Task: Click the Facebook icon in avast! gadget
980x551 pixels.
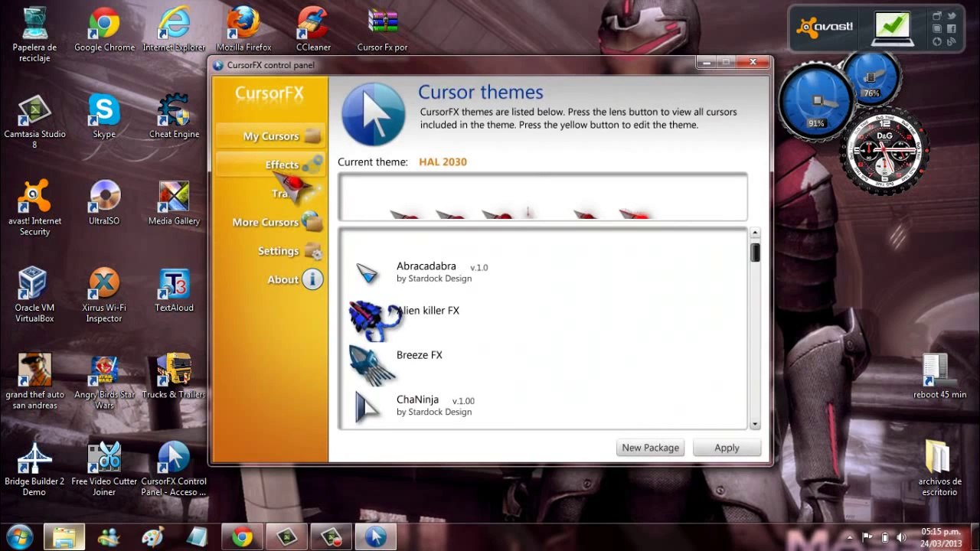Action: (952, 29)
